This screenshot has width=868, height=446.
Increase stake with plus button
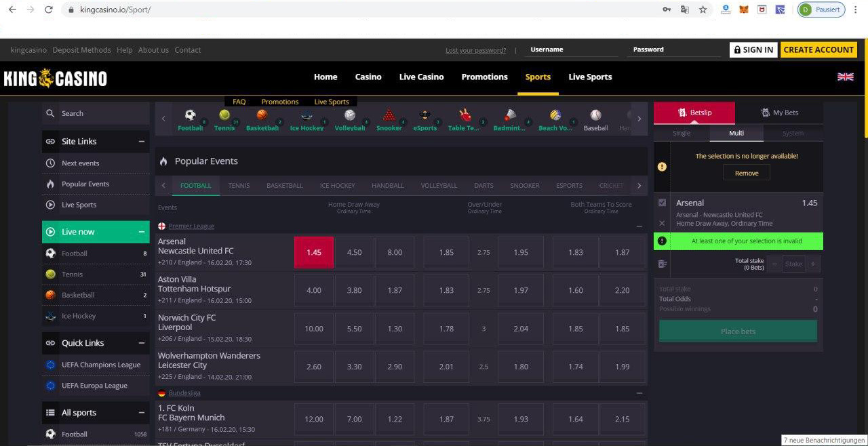click(813, 264)
